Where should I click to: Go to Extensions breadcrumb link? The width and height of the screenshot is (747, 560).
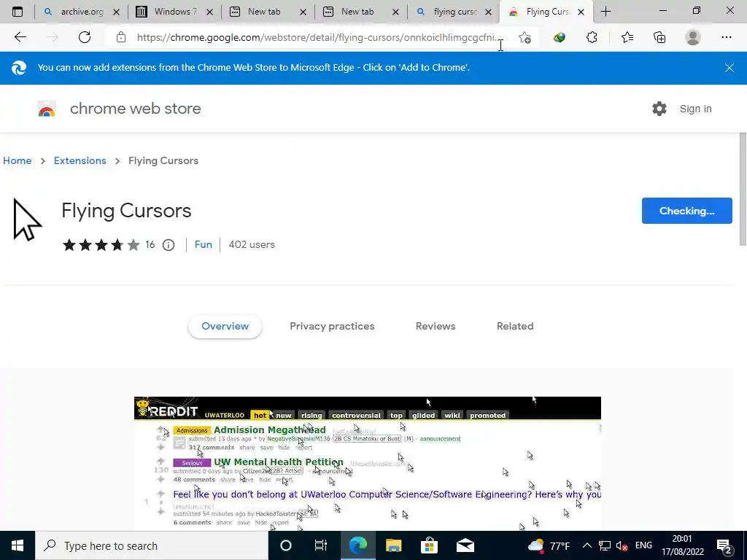click(80, 160)
